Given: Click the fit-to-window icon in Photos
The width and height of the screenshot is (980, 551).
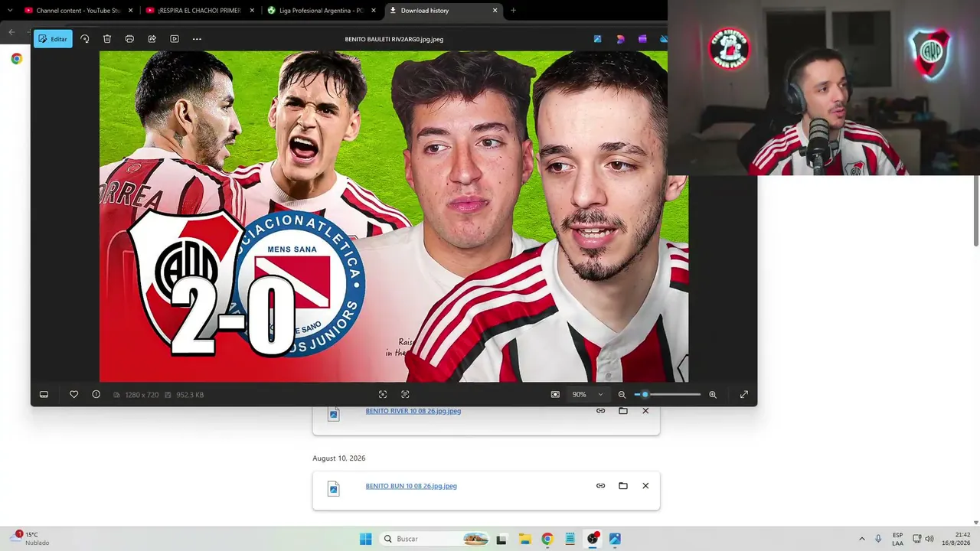Looking at the screenshot, I should click(x=383, y=395).
